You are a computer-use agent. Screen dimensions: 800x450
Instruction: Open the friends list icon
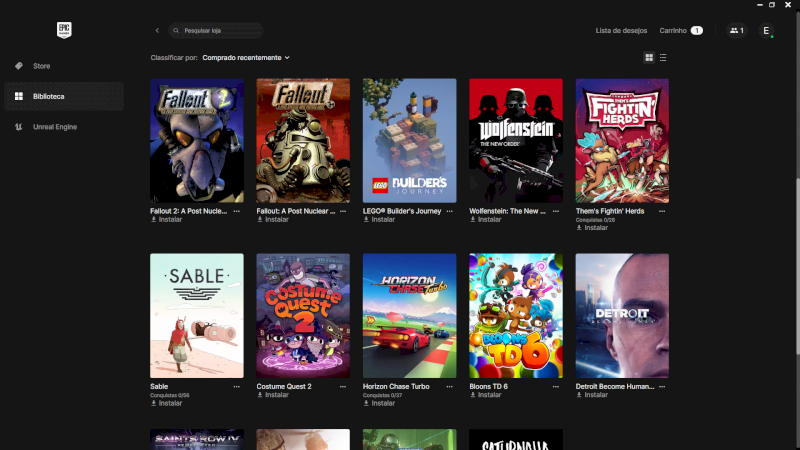pos(736,31)
